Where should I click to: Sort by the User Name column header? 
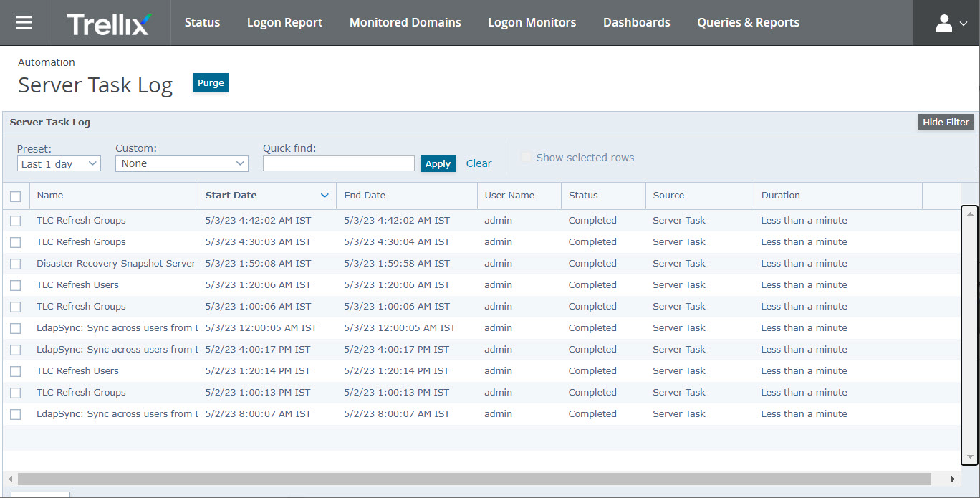pos(519,196)
